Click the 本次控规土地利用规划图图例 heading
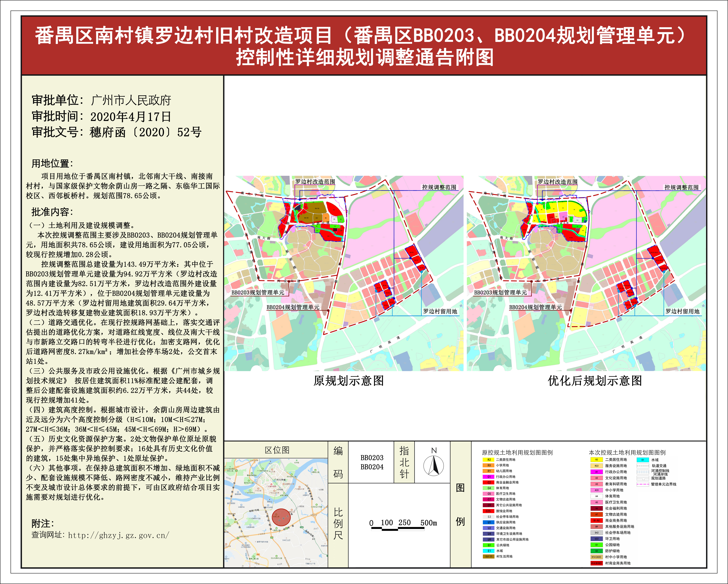This screenshot has height=584, width=728. (627, 453)
